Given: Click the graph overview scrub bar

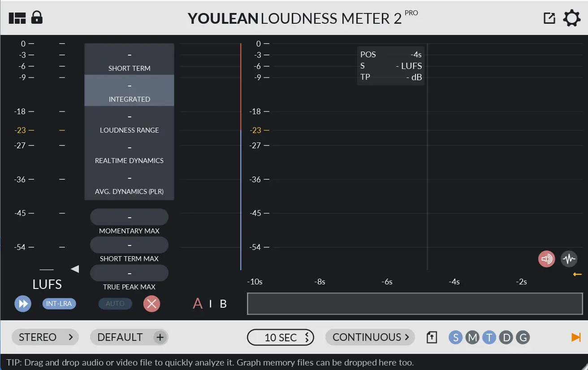Looking at the screenshot, I should [415, 304].
